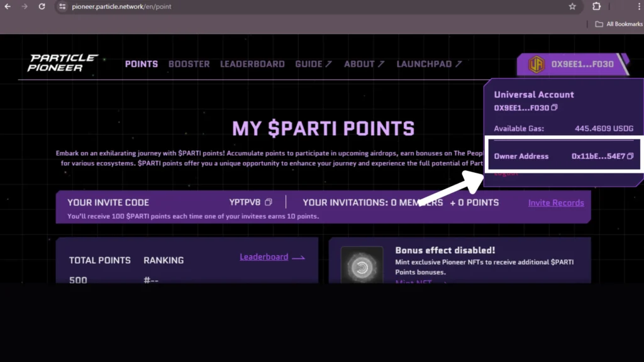Copy the Owner Address 0x11bE...54E7
The width and height of the screenshot is (644, 362).
(630, 156)
